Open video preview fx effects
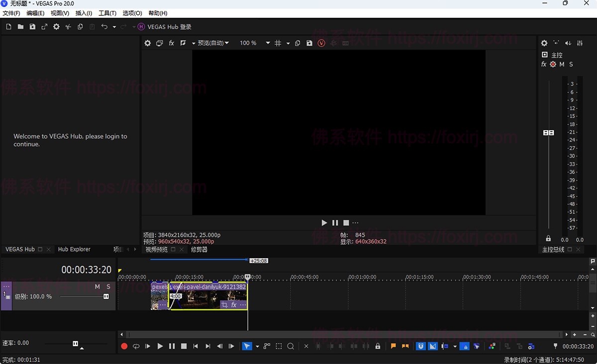 tap(171, 43)
